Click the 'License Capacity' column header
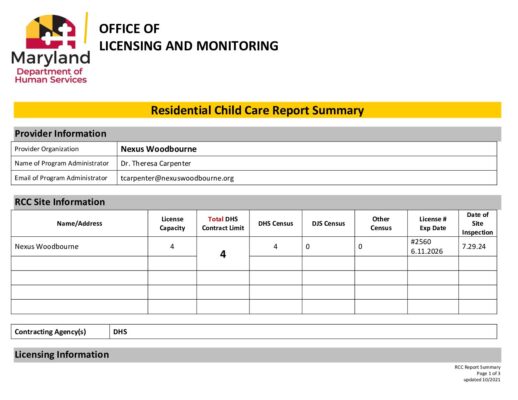This screenshot has height=400, width=518. tap(172, 223)
